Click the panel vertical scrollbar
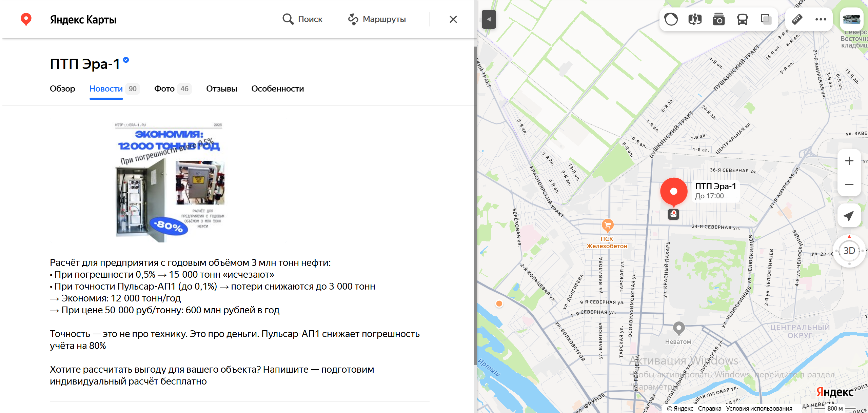Screen dimensions: 868x413 pyautogui.click(x=475, y=205)
